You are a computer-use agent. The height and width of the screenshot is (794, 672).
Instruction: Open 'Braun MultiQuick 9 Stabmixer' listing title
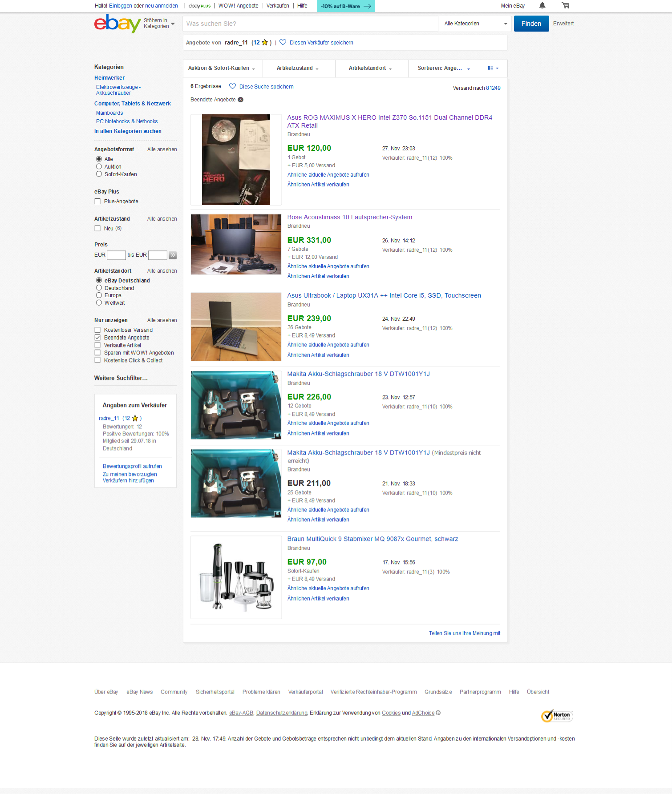click(372, 539)
